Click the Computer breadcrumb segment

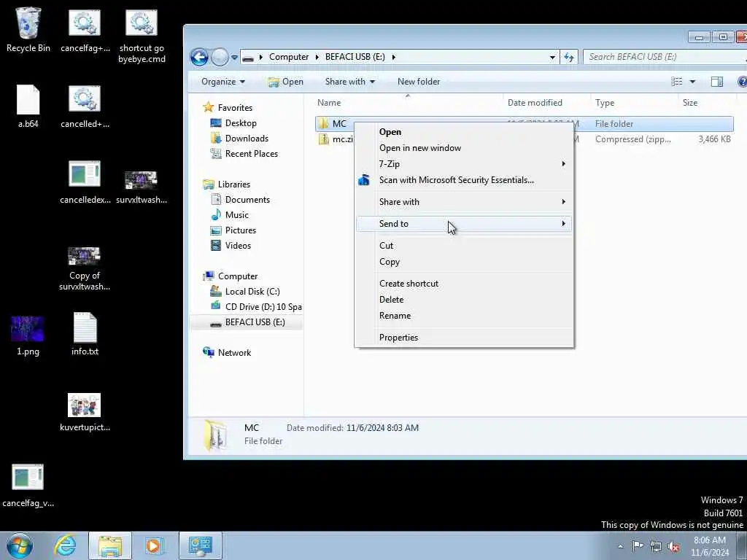tap(289, 57)
